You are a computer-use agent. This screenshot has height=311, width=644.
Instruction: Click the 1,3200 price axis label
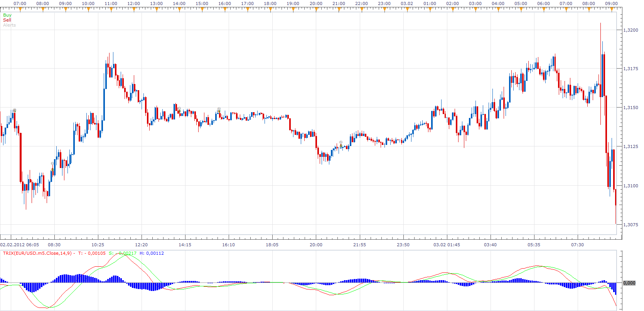pos(631,30)
